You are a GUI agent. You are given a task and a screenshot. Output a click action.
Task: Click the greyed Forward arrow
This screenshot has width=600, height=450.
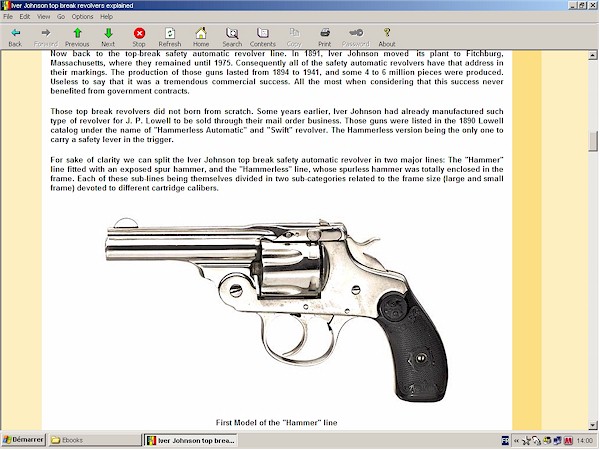tap(46, 37)
